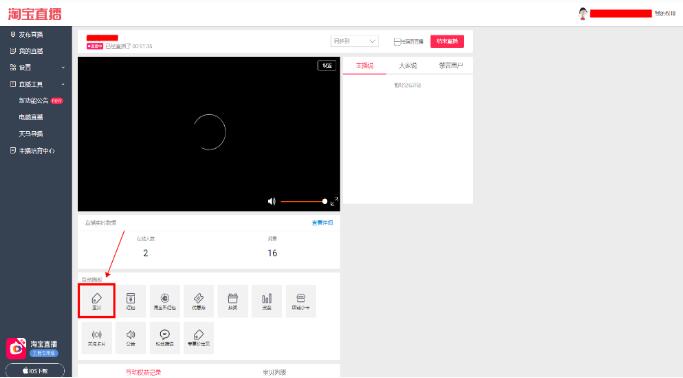Click the user avatar in the top bar
Viewport: 683px width, 378px height.
[583, 14]
